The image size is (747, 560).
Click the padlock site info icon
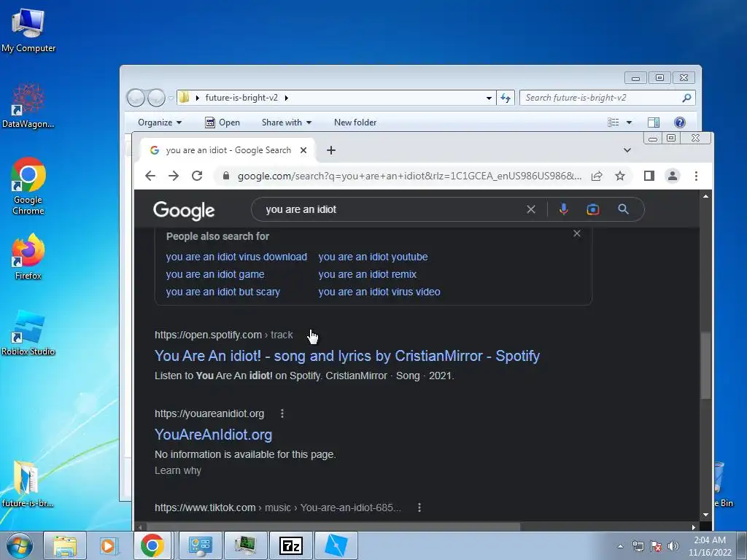[226, 176]
